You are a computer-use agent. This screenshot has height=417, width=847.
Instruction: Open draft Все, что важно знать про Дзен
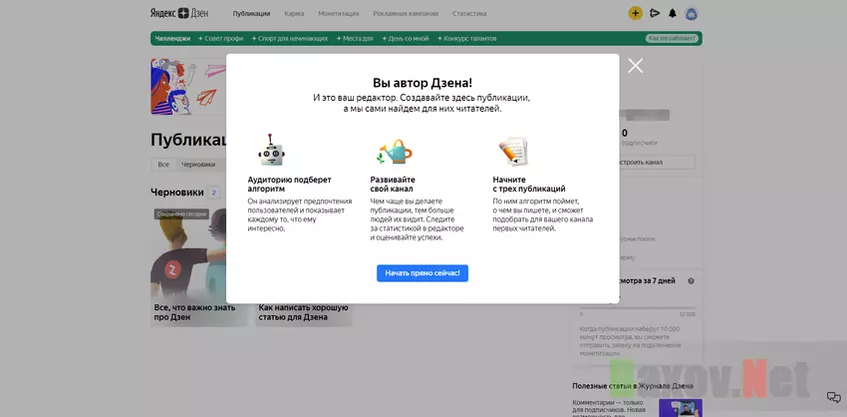pos(199,266)
